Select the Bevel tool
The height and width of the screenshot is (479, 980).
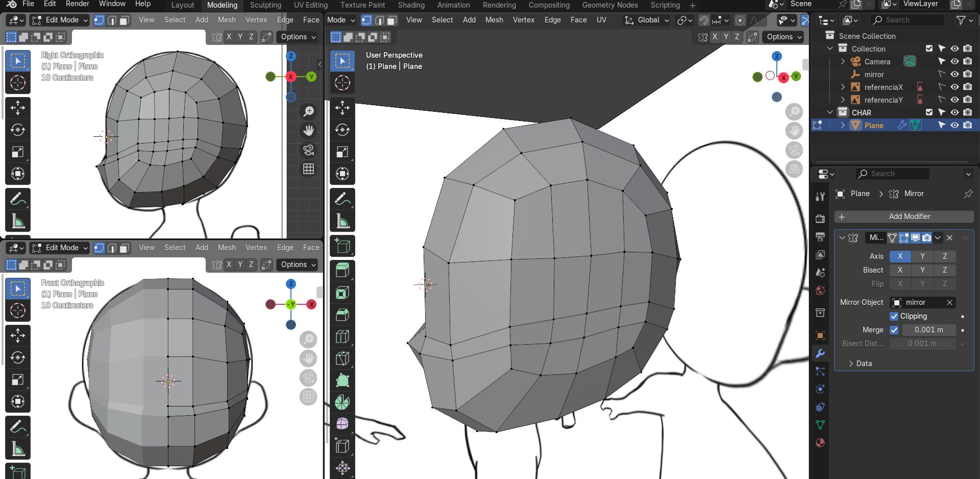(342, 315)
